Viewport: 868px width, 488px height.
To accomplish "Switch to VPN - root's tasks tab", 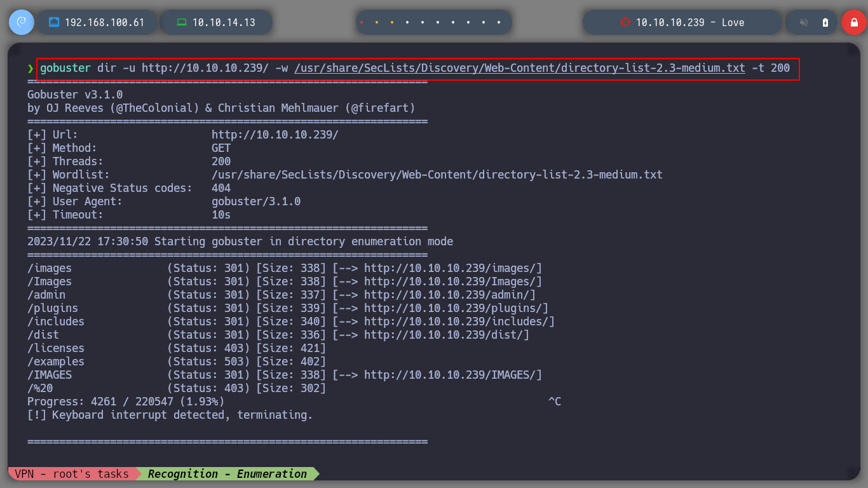I will pyautogui.click(x=72, y=473).
